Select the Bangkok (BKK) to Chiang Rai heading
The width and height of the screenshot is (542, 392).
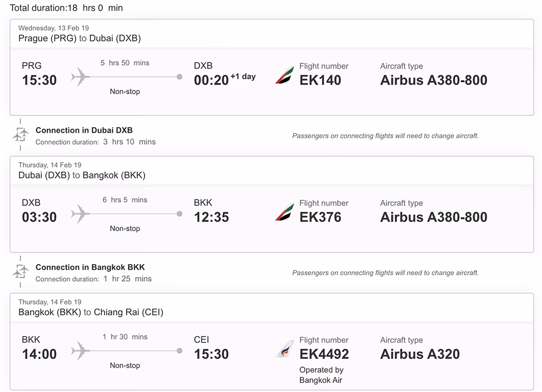click(x=91, y=312)
